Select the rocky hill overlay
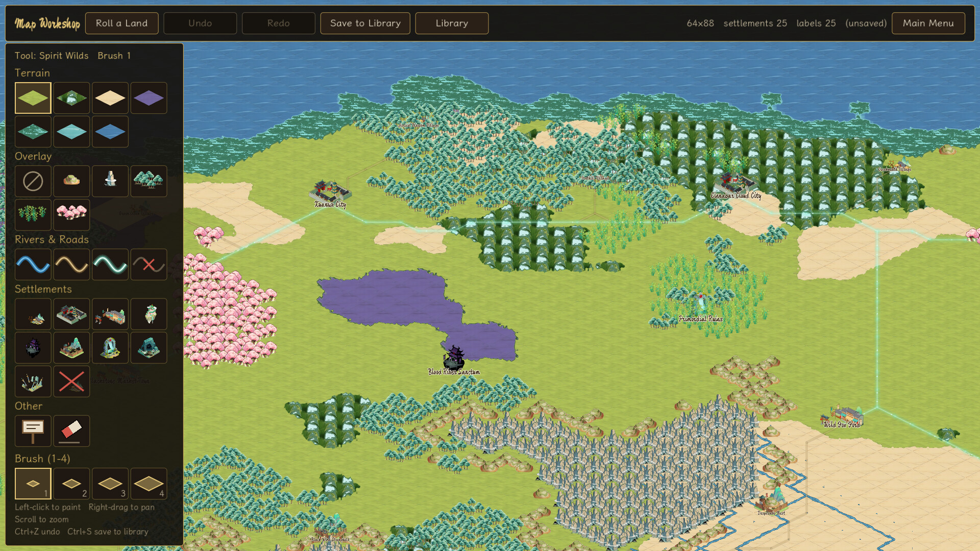The width and height of the screenshot is (980, 551). (x=71, y=181)
